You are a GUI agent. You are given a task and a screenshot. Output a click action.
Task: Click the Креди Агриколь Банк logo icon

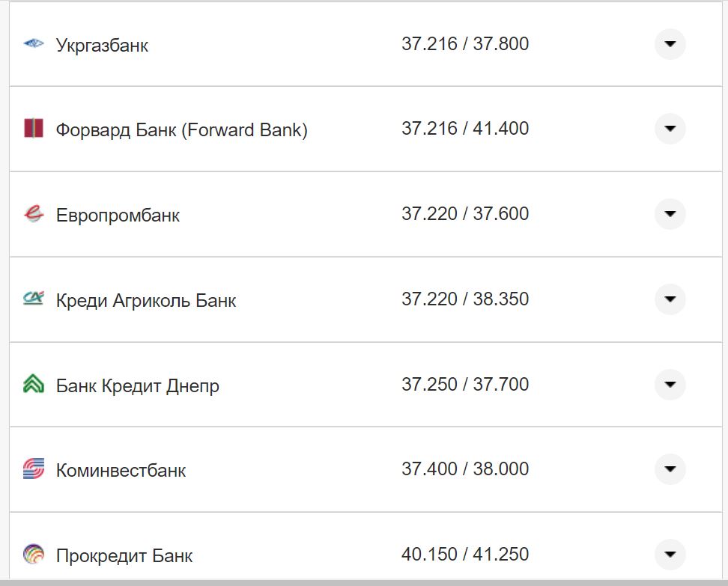coord(33,299)
